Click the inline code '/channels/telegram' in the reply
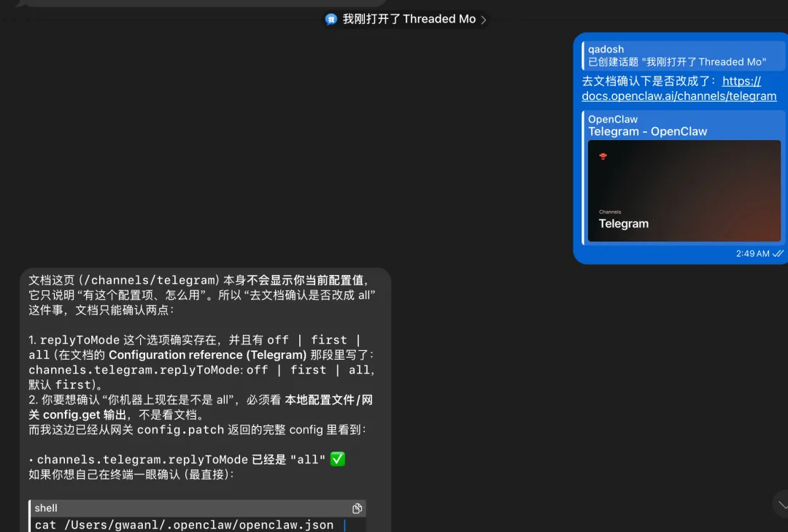 (150, 280)
